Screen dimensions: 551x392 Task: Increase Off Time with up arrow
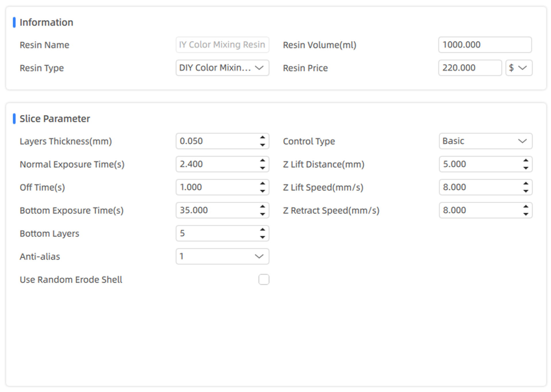(x=262, y=184)
